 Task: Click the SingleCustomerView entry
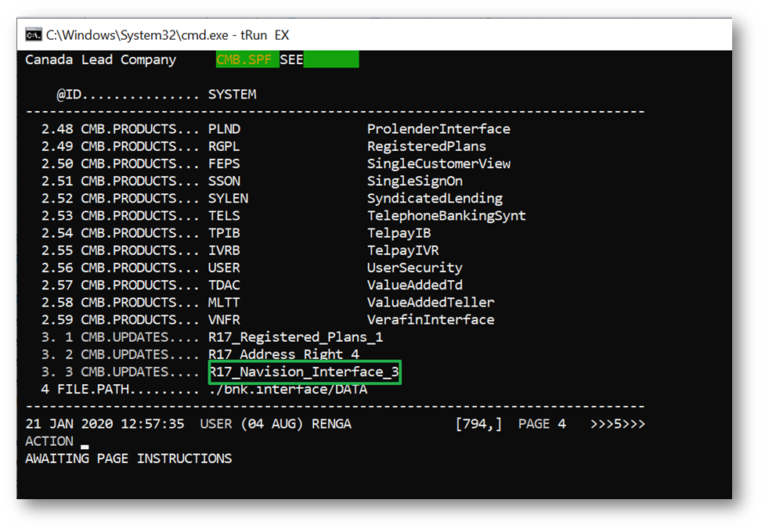click(438, 164)
